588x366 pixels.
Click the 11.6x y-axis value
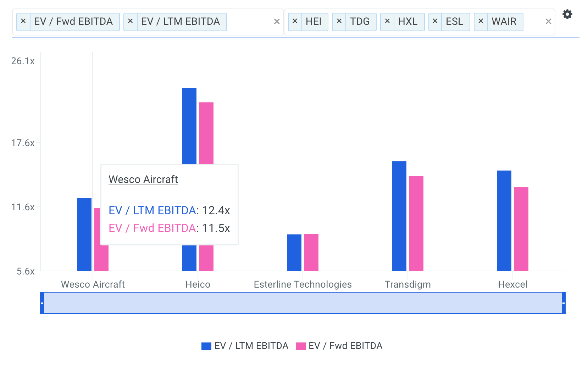coord(23,207)
